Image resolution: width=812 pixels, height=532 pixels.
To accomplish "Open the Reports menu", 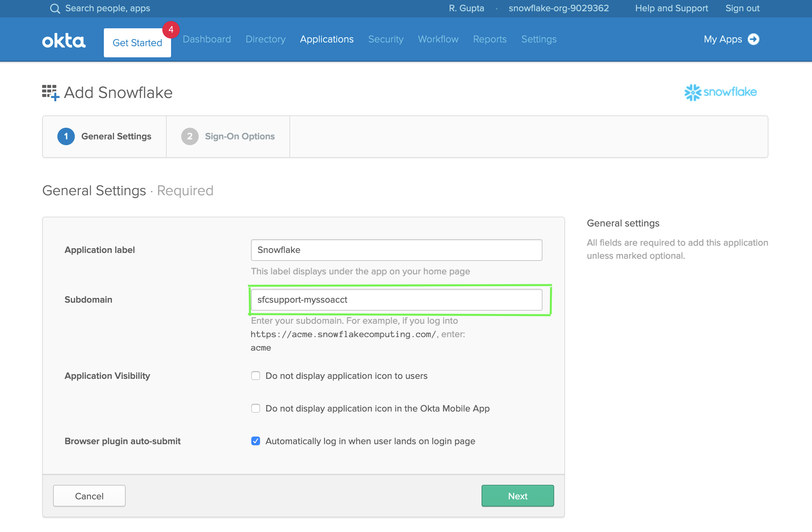I will click(x=490, y=39).
